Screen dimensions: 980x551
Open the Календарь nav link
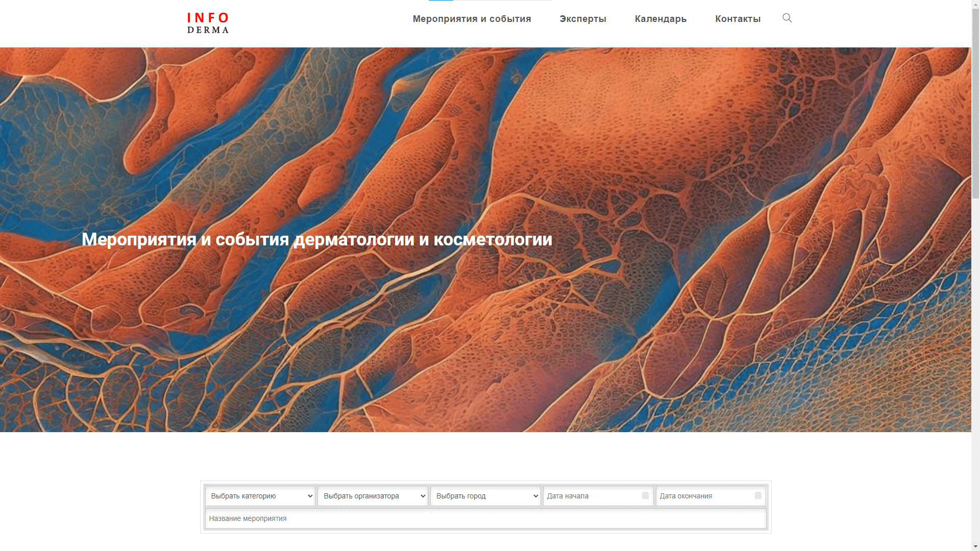click(x=660, y=19)
